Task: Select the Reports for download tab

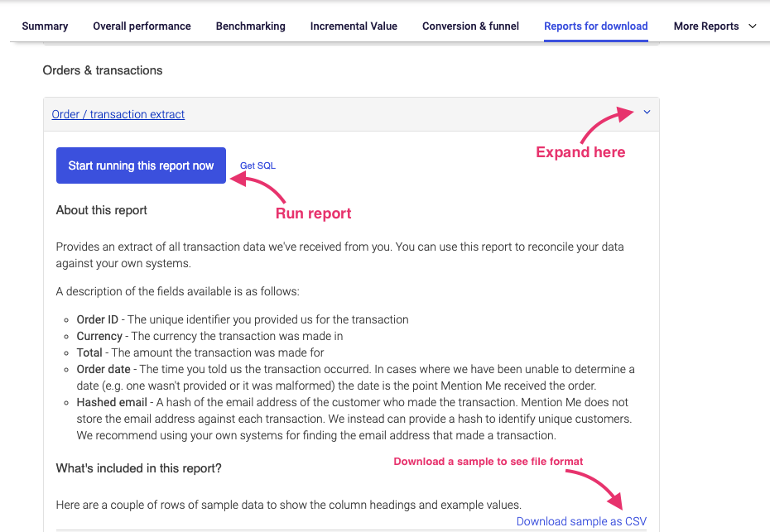Action: 596,26
